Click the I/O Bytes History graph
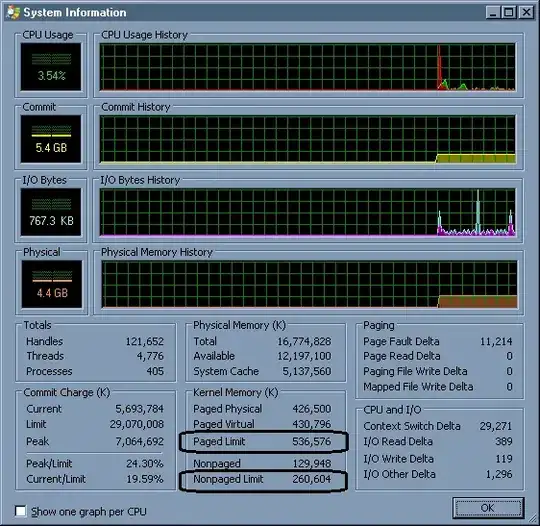540x526 pixels. 308,212
